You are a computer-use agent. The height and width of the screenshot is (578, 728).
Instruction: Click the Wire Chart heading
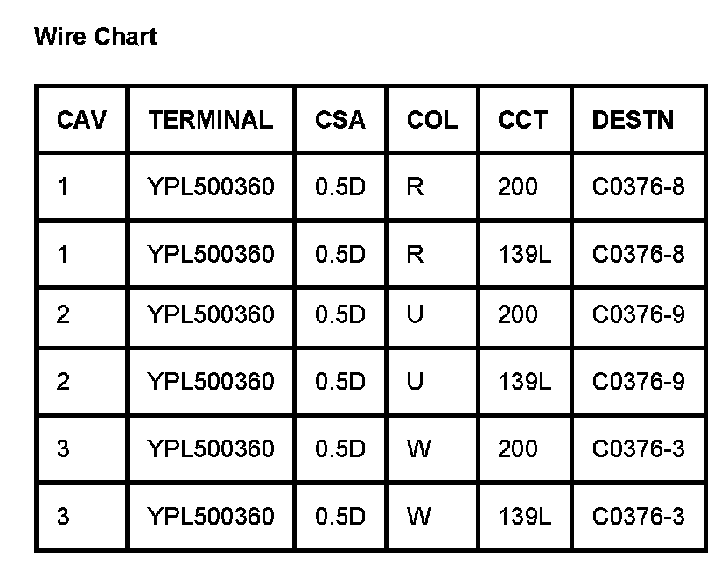pos(95,37)
